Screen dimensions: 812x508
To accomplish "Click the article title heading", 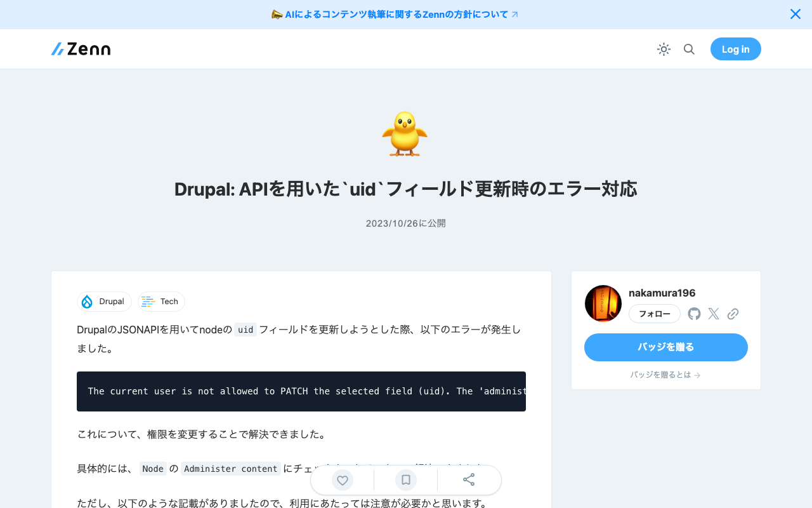I will click(406, 189).
